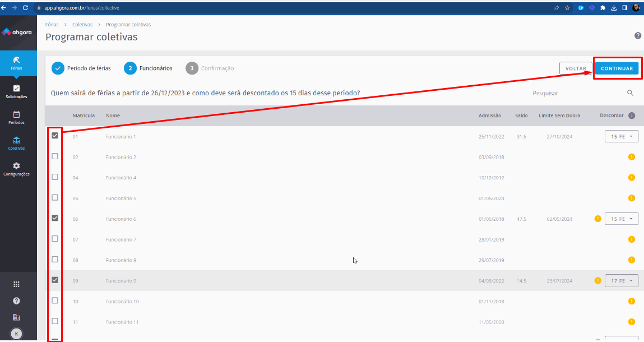The width and height of the screenshot is (644, 342).
Task: Open Coletivas breadcrumb link
Action: point(82,25)
